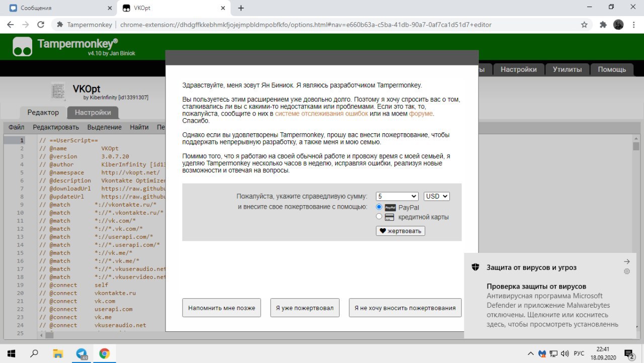This screenshot has height=363, width=644.
Task: Open Telegram from taskbar
Action: [81, 353]
